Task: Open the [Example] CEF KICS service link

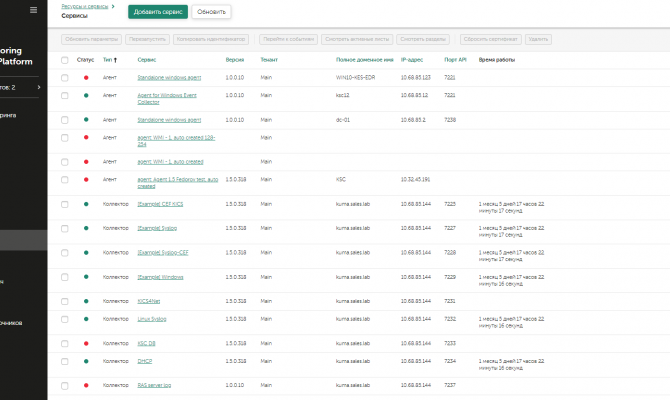Action: (160, 204)
